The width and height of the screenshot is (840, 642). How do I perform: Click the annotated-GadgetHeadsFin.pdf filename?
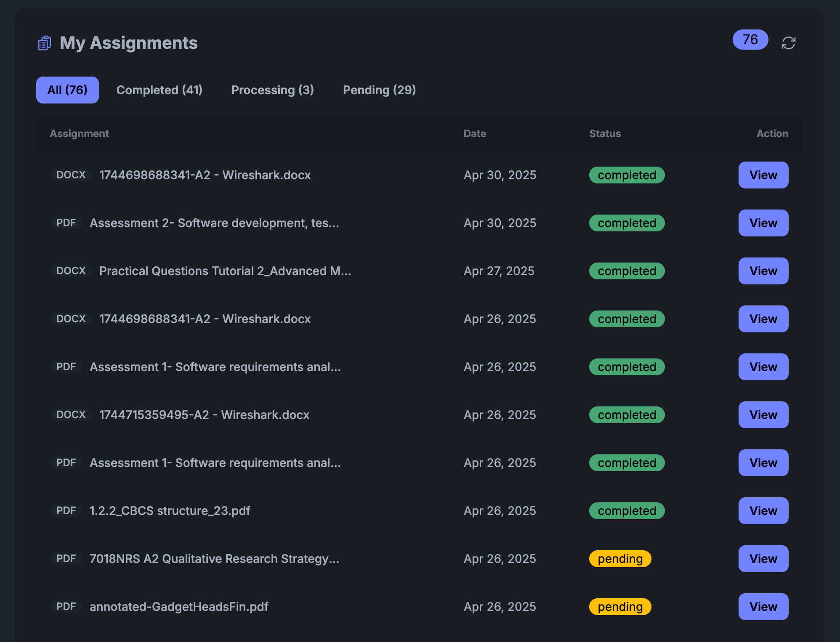point(179,607)
